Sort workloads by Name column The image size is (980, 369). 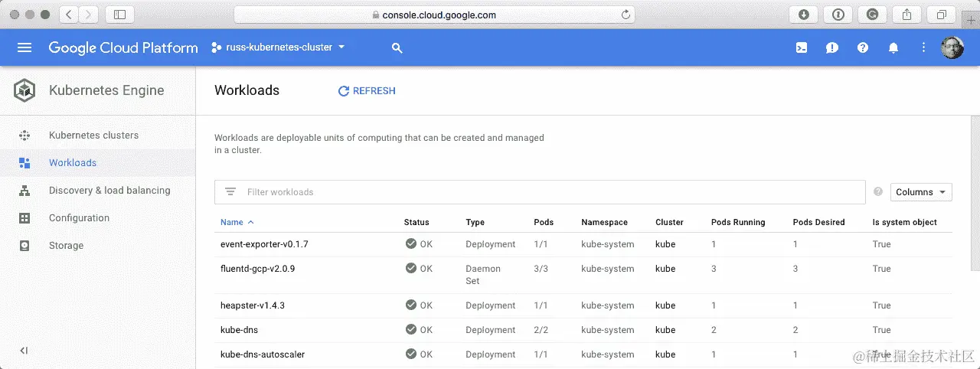point(232,222)
